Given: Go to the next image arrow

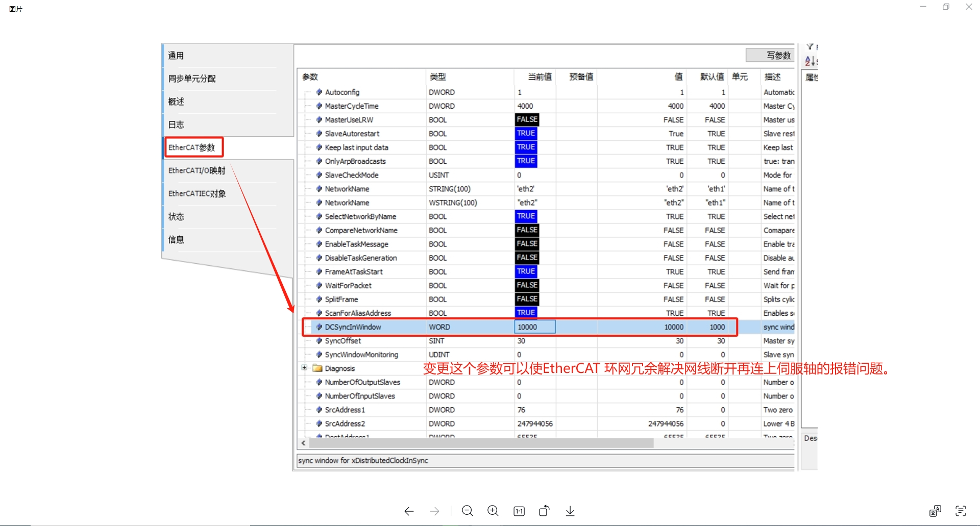Looking at the screenshot, I should [x=434, y=511].
